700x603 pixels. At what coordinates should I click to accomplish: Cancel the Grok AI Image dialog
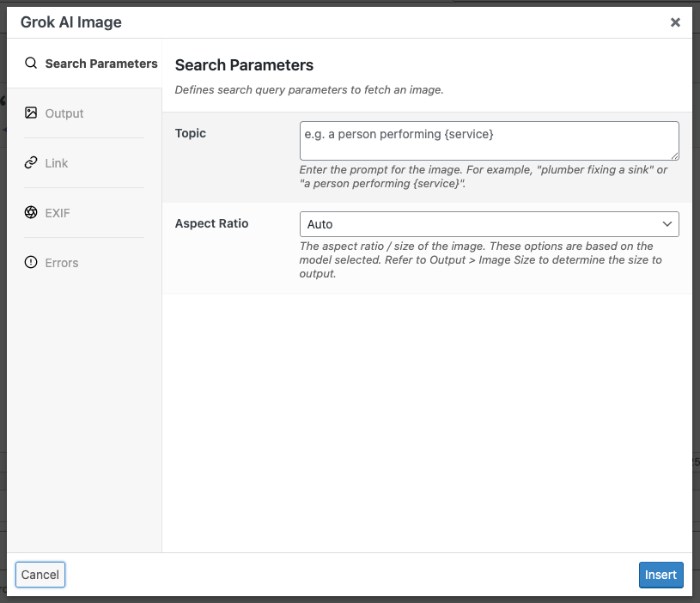coord(40,575)
